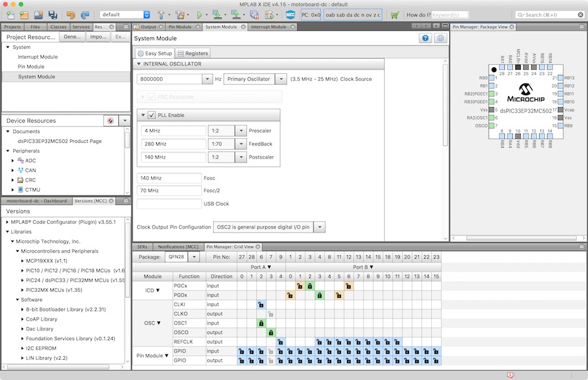Viewport: 588px width, 380px height.
Task: Click the Search field in the toolbar
Action: [549, 15]
